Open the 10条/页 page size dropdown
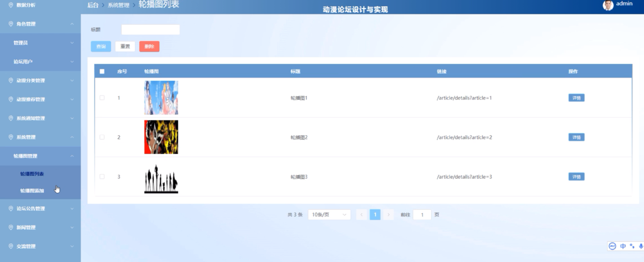The height and width of the screenshot is (262, 644). [329, 215]
